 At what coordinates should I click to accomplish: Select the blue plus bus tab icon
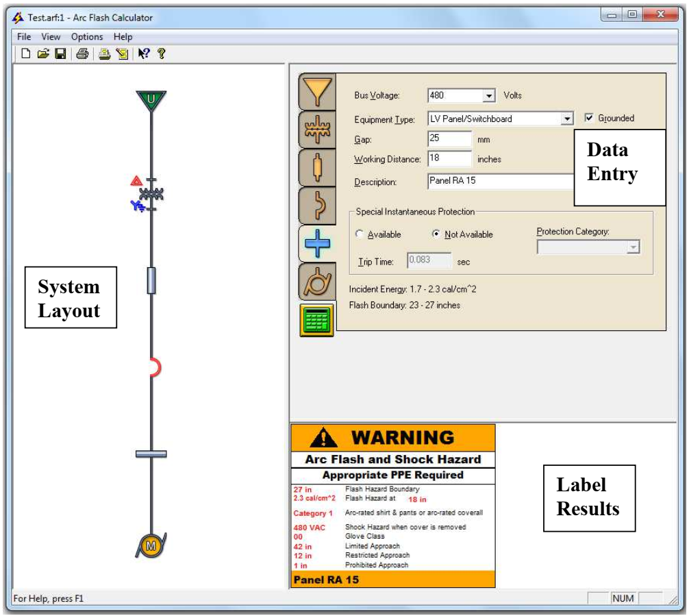tap(317, 243)
